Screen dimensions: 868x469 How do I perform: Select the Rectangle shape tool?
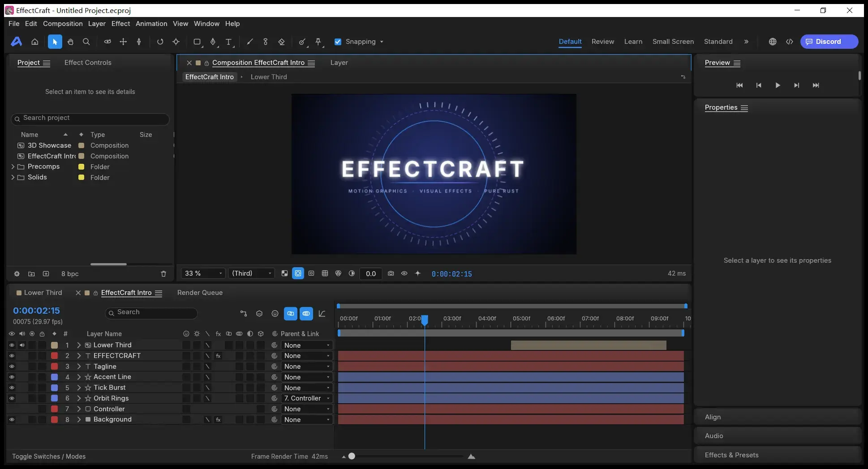tap(197, 42)
